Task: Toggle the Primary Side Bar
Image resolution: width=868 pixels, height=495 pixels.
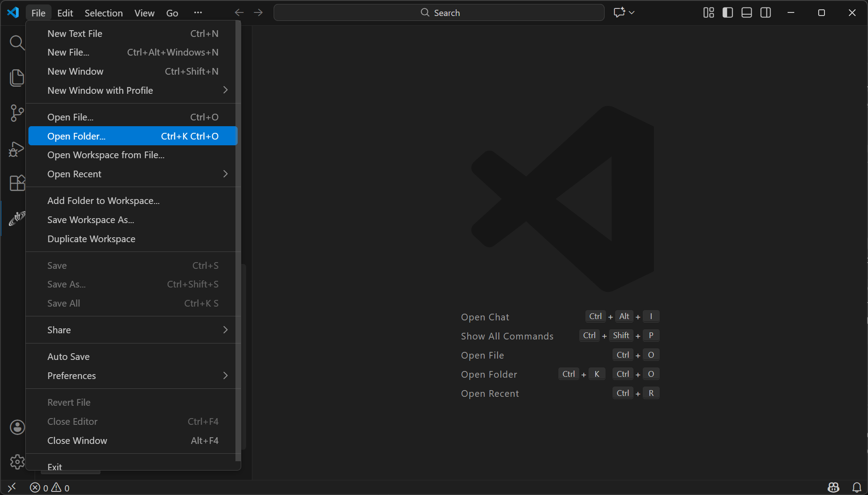Action: [x=728, y=12]
